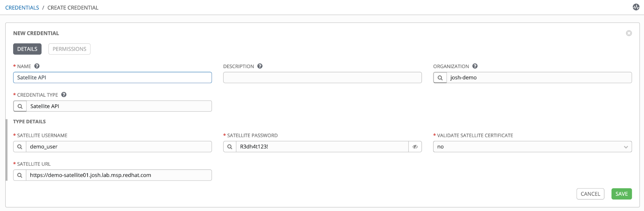The image size is (644, 211).
Task: Cancel credential creation
Action: [590, 194]
